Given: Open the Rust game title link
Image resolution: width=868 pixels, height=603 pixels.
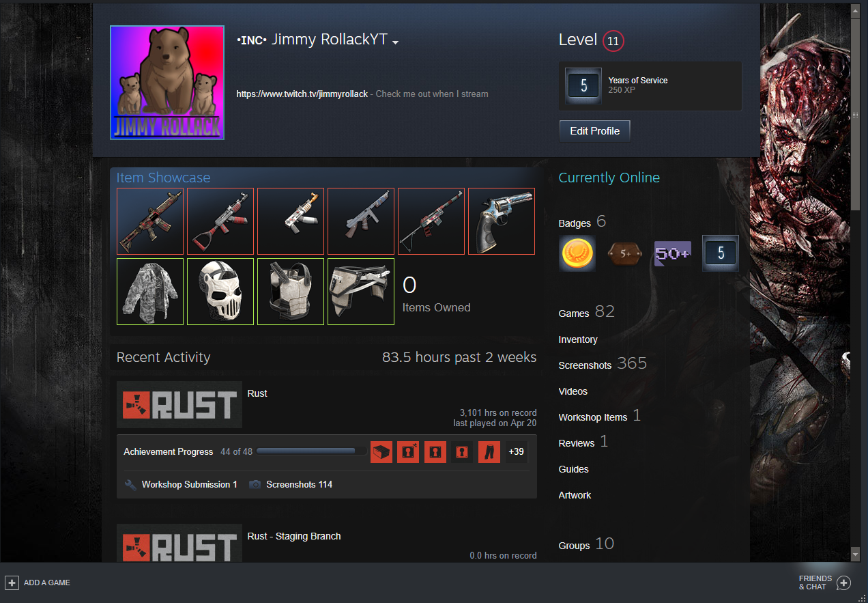Looking at the screenshot, I should pos(257,393).
